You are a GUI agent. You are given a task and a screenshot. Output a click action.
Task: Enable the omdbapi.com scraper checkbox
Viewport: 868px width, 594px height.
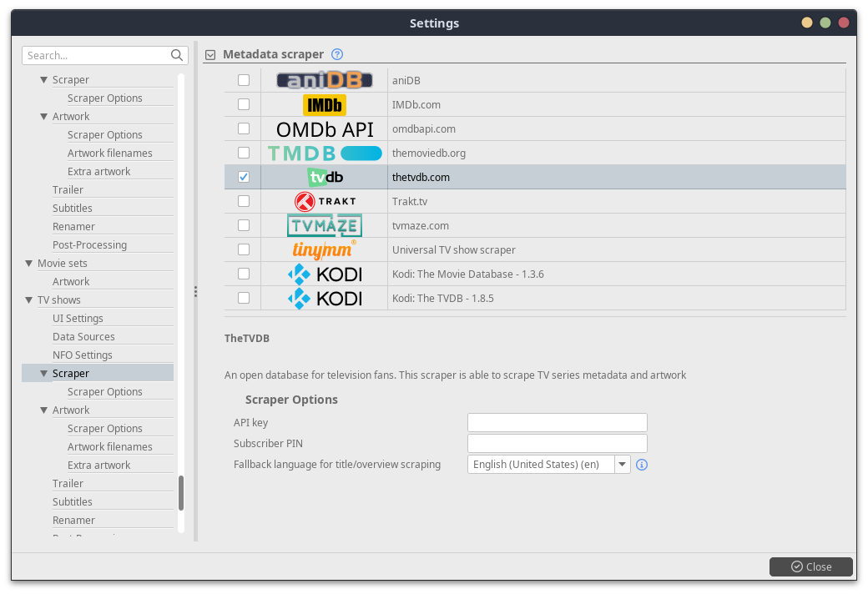[x=244, y=128]
